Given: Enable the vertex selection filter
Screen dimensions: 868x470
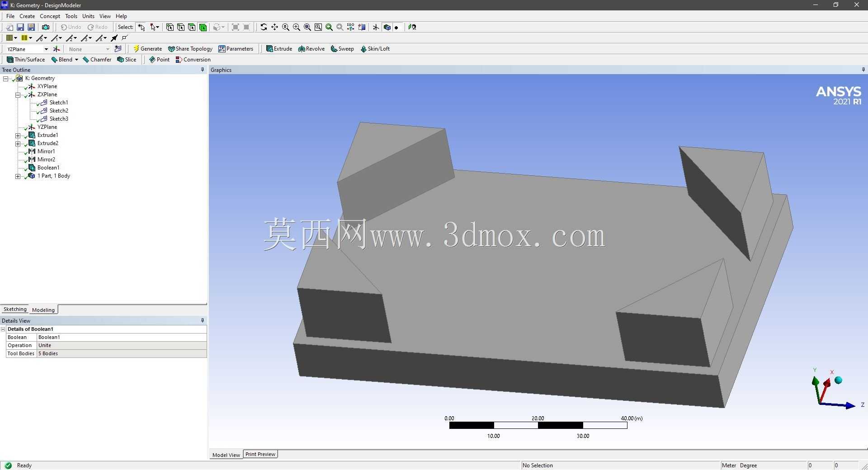Looking at the screenshot, I should (x=170, y=27).
